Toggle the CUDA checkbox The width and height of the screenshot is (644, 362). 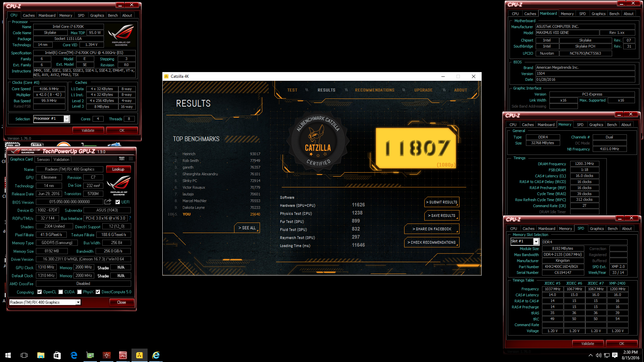(x=61, y=292)
